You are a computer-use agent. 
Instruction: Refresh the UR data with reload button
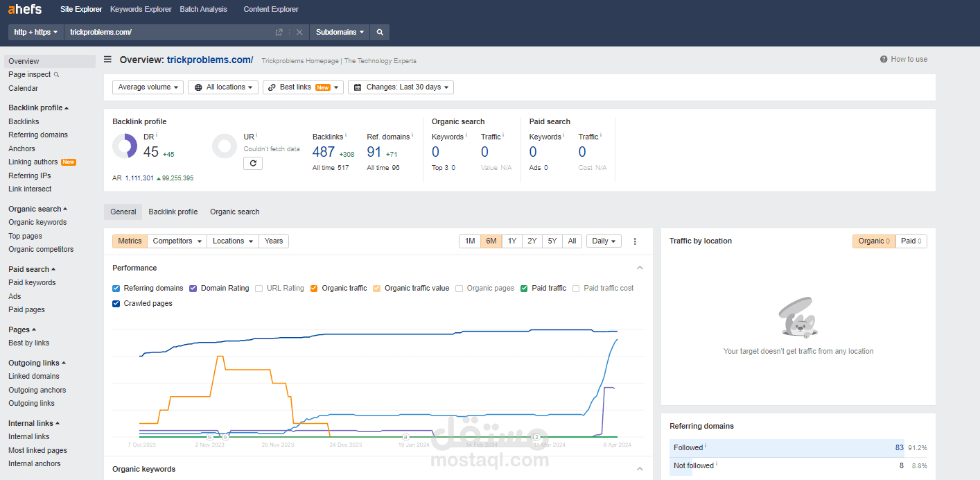(x=253, y=163)
